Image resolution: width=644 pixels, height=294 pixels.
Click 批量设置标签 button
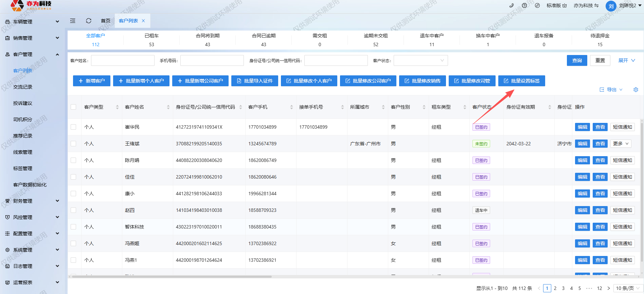(521, 81)
